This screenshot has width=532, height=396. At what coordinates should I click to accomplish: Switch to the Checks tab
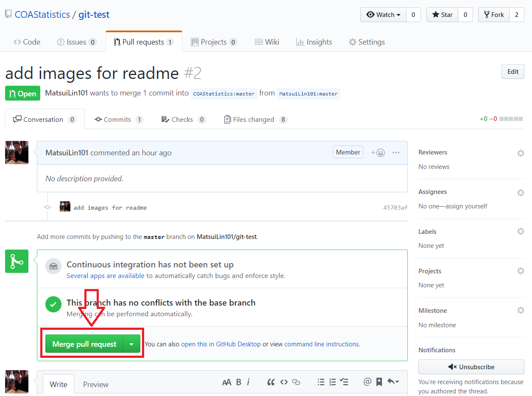click(x=184, y=119)
